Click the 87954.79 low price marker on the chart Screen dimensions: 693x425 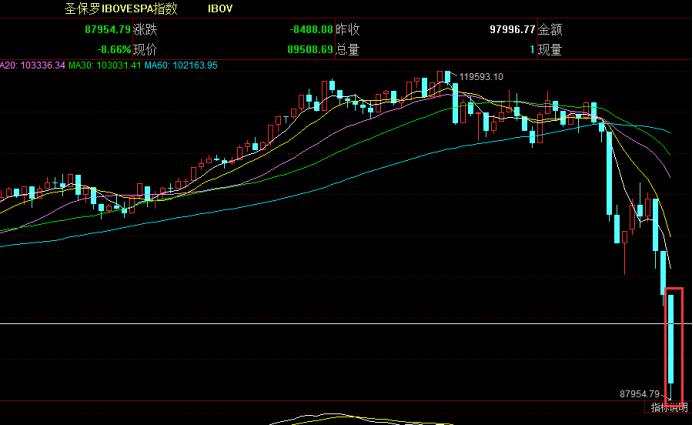coord(640,394)
